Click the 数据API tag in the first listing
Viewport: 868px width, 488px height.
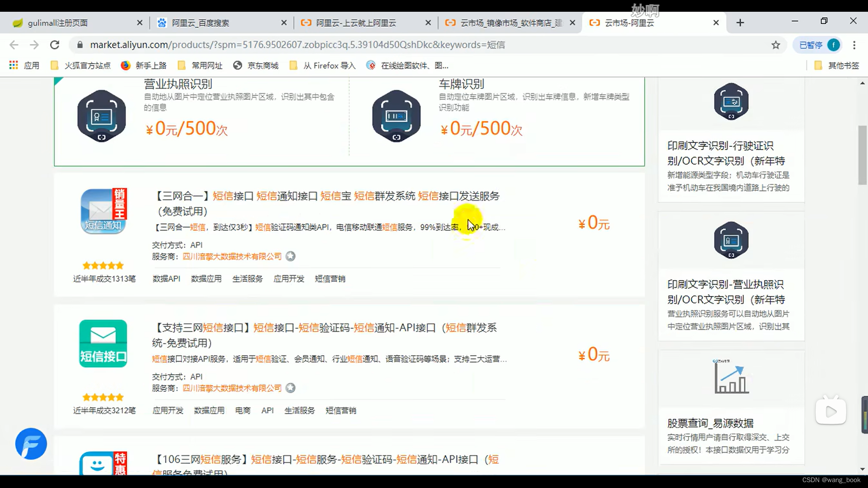pyautogui.click(x=166, y=279)
